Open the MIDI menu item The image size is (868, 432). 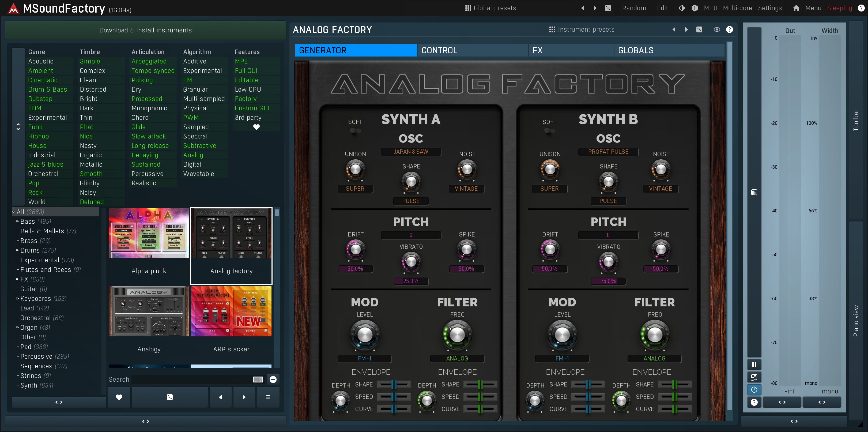coord(710,8)
